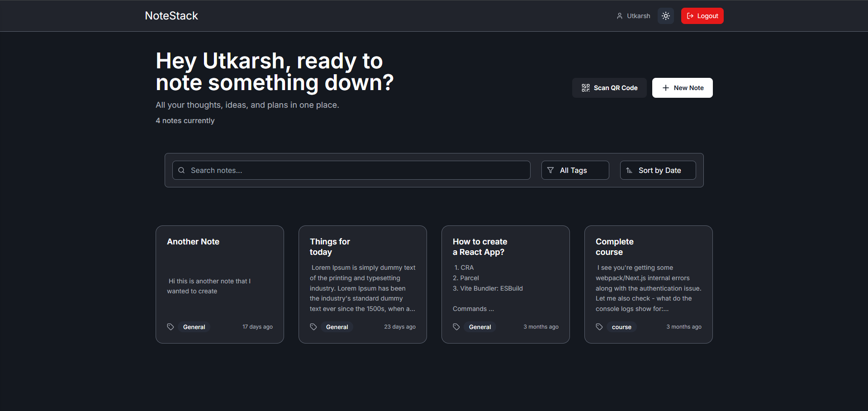Viewport: 868px width, 411px height.
Task: Click the tag icon on React App card
Action: pyautogui.click(x=456, y=327)
